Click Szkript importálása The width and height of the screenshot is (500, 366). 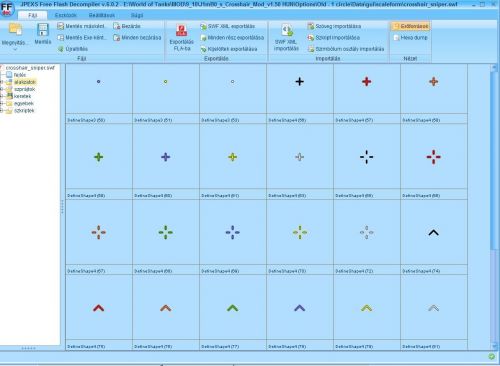tap(334, 38)
